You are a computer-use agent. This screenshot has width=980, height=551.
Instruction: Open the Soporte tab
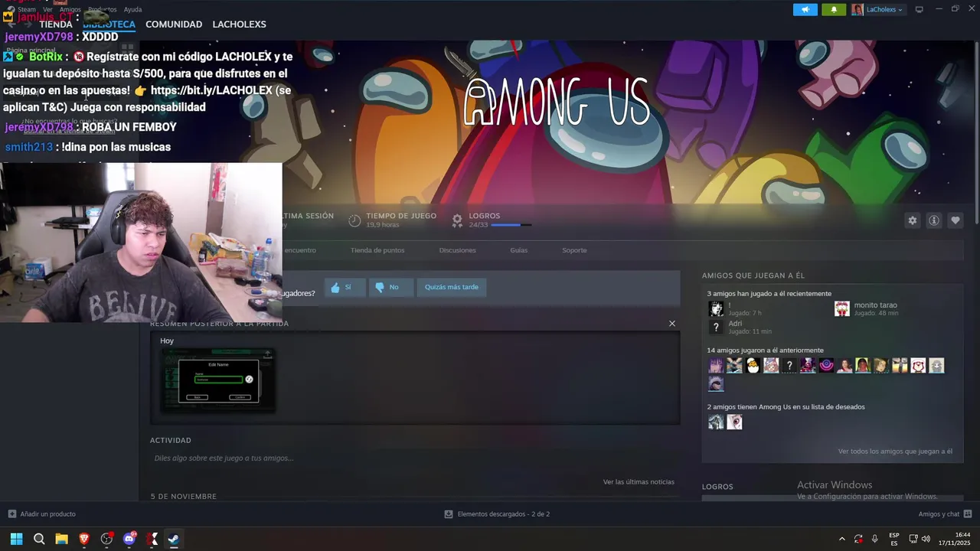[x=574, y=250]
